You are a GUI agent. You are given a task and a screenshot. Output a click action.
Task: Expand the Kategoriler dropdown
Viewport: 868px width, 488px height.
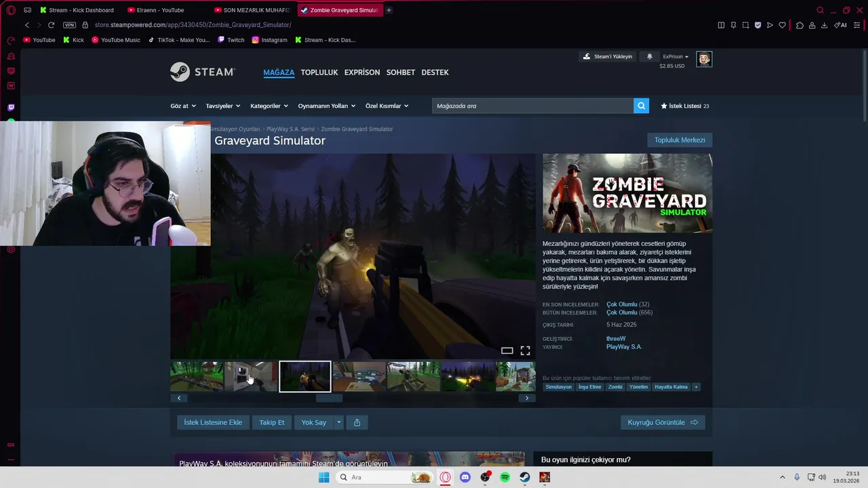269,106
